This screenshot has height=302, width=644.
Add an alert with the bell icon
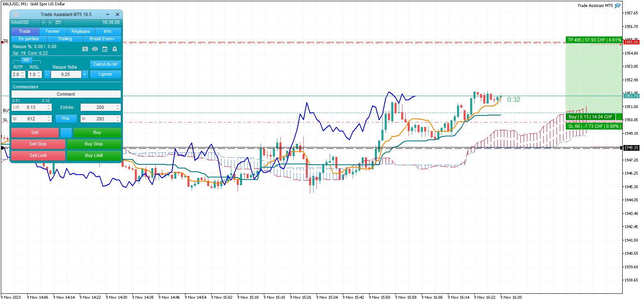pos(115,49)
